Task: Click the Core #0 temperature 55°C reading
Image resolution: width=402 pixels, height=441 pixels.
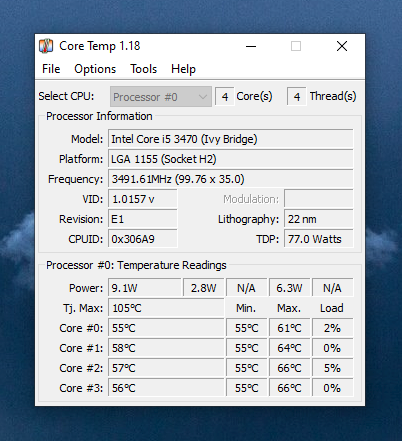Action: [166, 328]
